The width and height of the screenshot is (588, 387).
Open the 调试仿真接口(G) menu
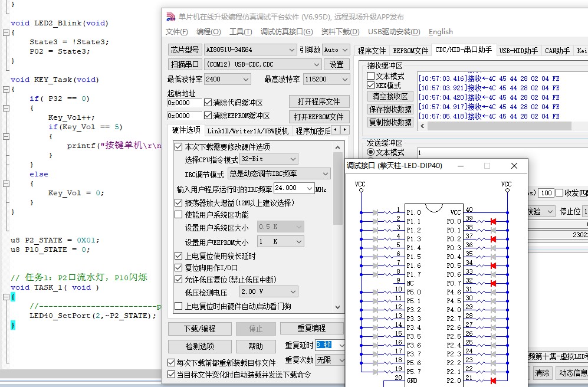[287, 32]
